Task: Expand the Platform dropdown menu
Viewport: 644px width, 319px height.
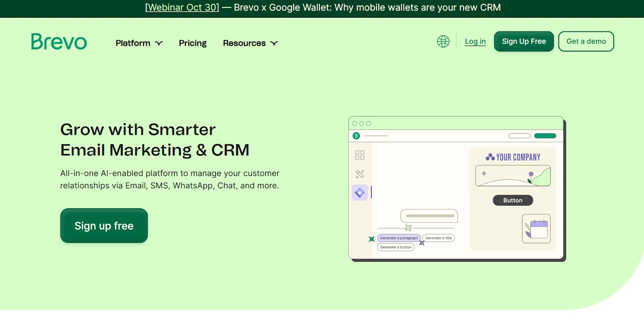Action: pyautogui.click(x=139, y=43)
